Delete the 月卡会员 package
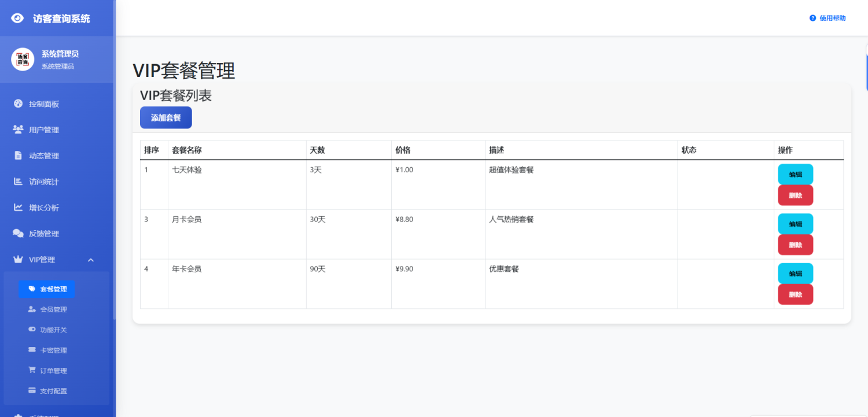Screen dimensions: 868x417 [795, 245]
